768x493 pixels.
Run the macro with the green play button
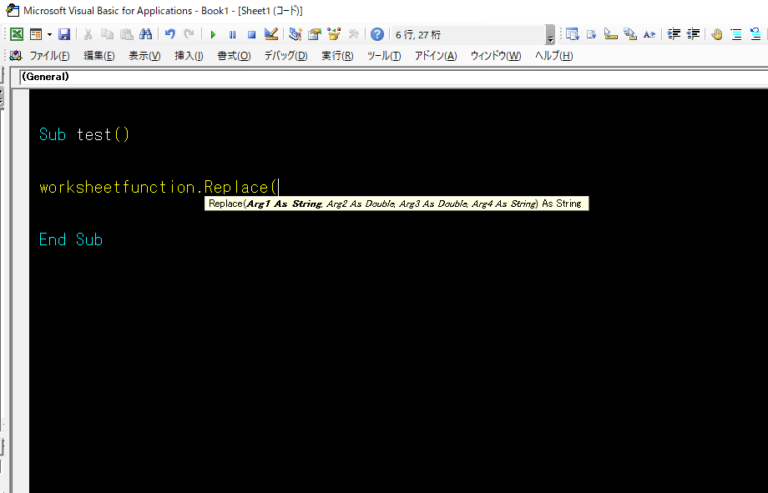tap(213, 34)
